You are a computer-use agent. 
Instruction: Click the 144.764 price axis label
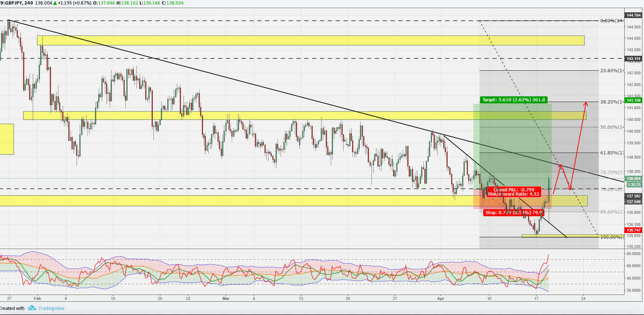[633, 16]
